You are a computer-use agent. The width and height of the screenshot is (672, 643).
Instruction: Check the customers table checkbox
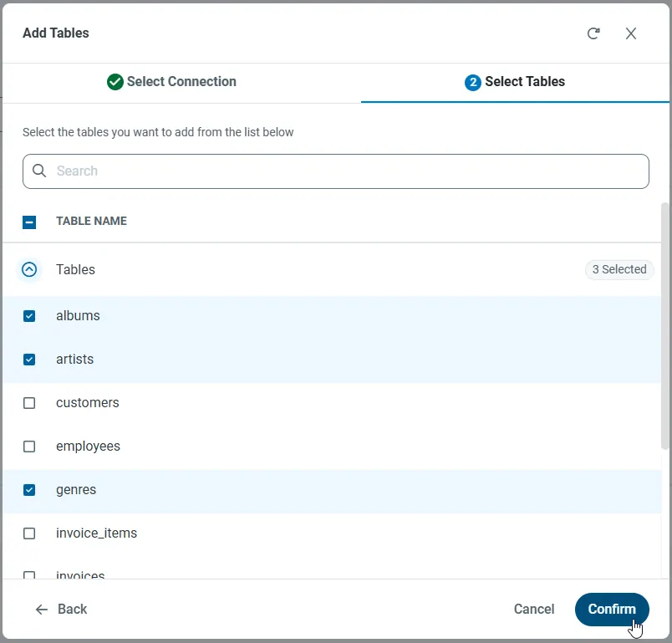pos(29,403)
